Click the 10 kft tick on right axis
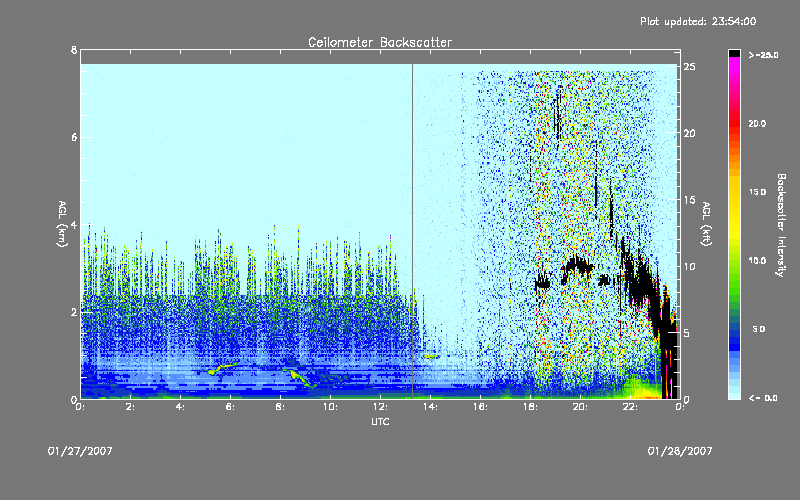Screen dimensions: 800x500 (x=689, y=266)
